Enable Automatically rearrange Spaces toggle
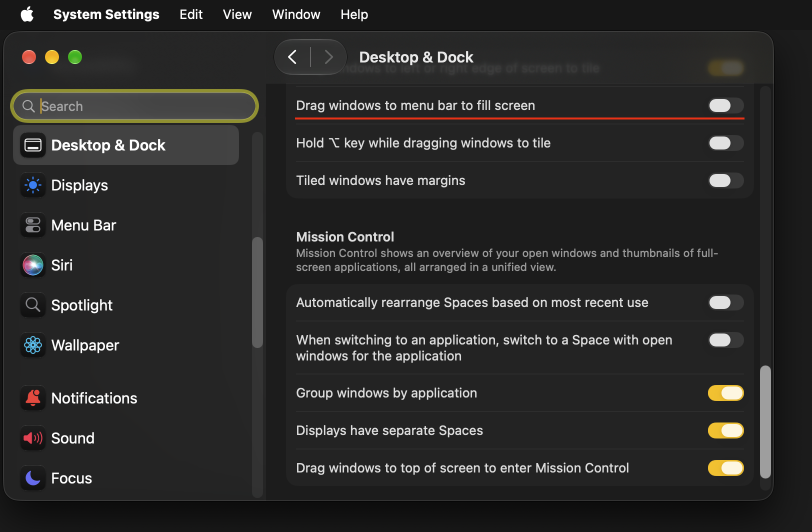Screen dimensions: 812x532 tap(725, 302)
